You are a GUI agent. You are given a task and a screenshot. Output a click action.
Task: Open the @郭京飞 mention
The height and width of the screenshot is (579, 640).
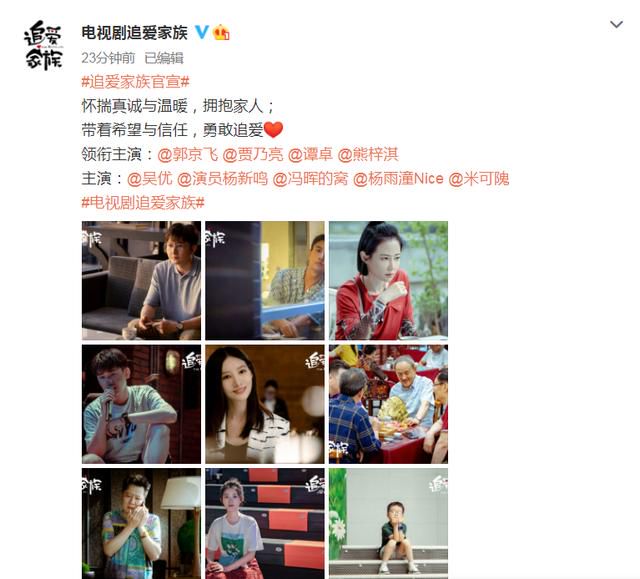point(187,155)
